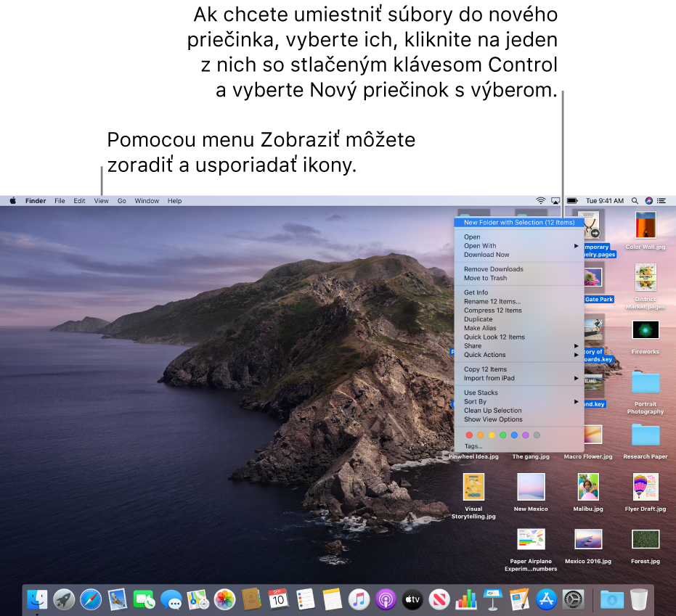This screenshot has height=616, width=676.
Task: Expand the Quick Actions submenu
Action: [x=519, y=355]
